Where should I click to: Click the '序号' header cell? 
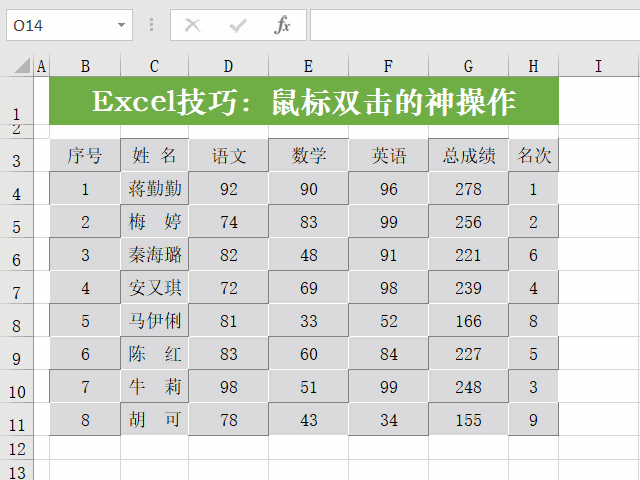click(x=85, y=155)
